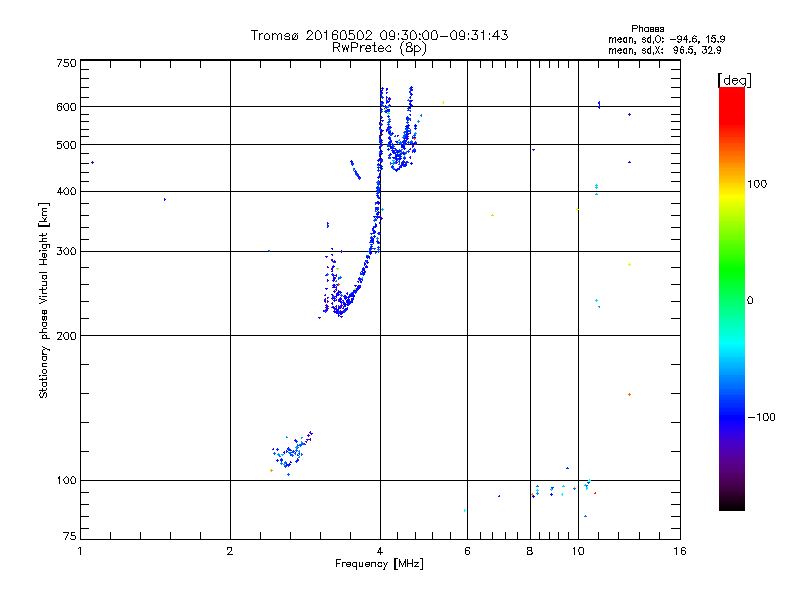Click the orange data point near 150 km

click(630, 394)
